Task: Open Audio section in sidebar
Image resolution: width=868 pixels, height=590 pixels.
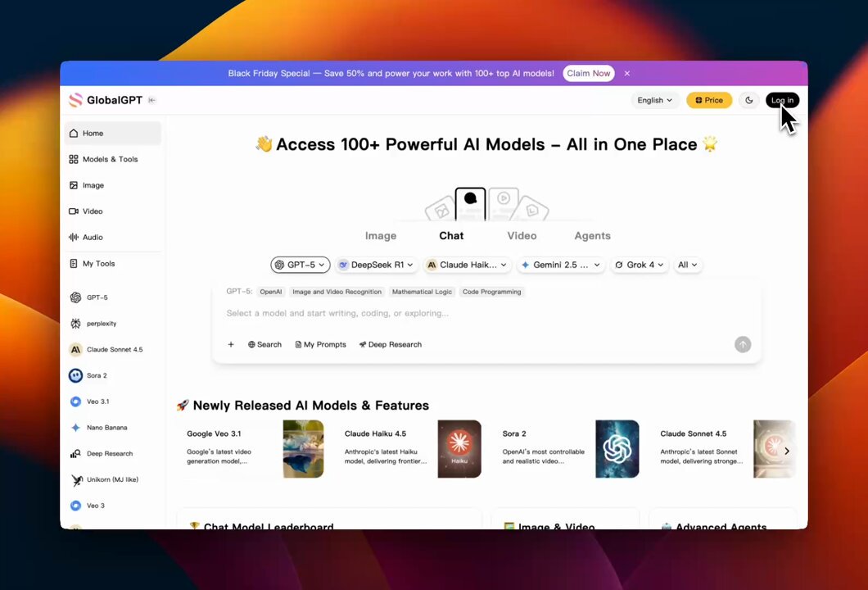Action: [113, 238]
